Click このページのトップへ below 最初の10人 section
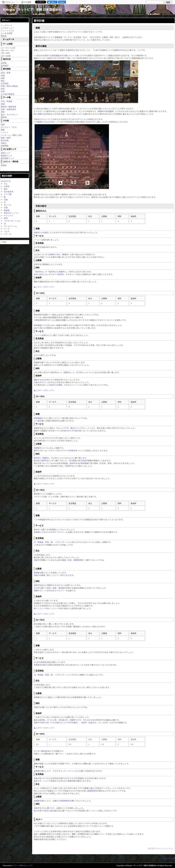Screen dimensions: 175x868 [x=44, y=287]
